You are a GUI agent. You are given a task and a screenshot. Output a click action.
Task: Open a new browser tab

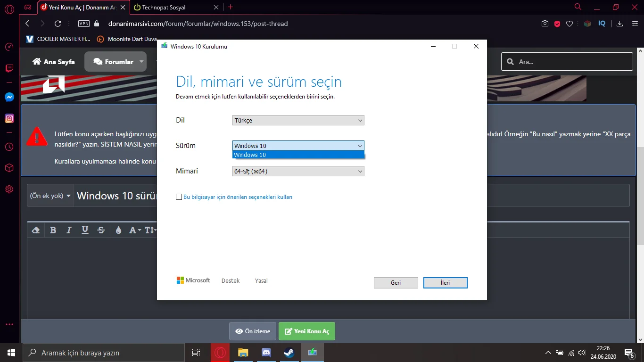(x=231, y=7)
